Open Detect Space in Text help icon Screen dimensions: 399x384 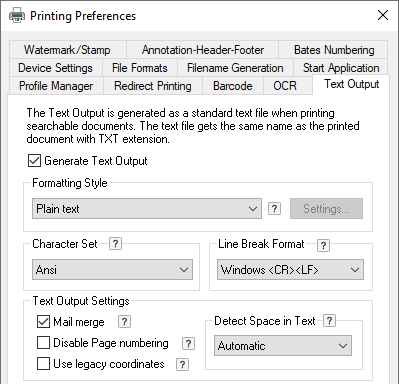coord(329,321)
